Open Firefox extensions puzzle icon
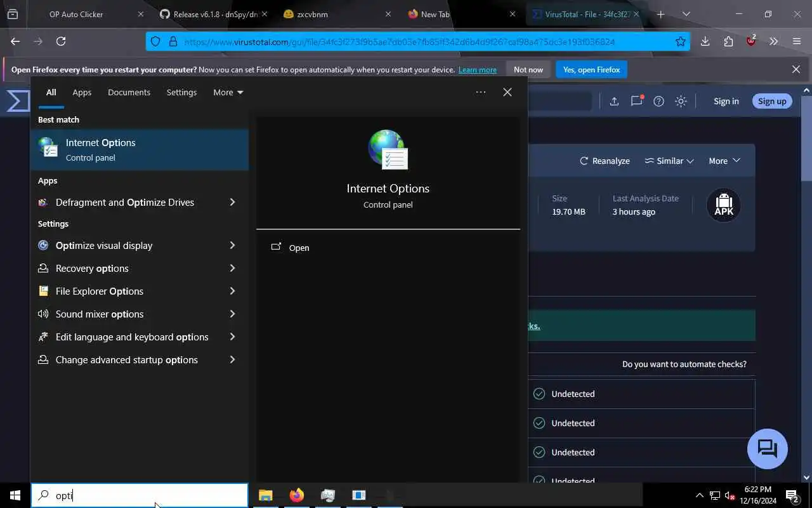 [728, 41]
